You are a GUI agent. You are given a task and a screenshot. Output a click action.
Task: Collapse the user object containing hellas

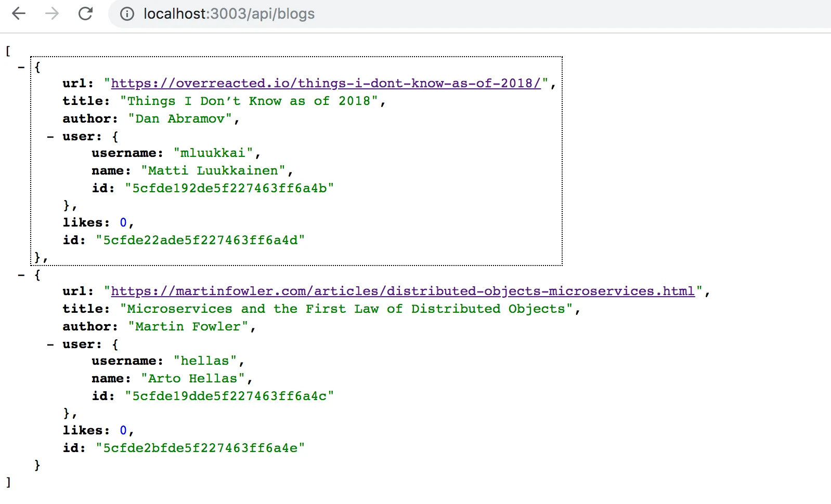(50, 344)
